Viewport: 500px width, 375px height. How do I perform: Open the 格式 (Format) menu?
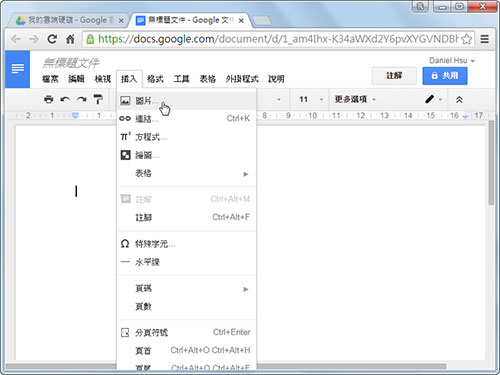155,79
